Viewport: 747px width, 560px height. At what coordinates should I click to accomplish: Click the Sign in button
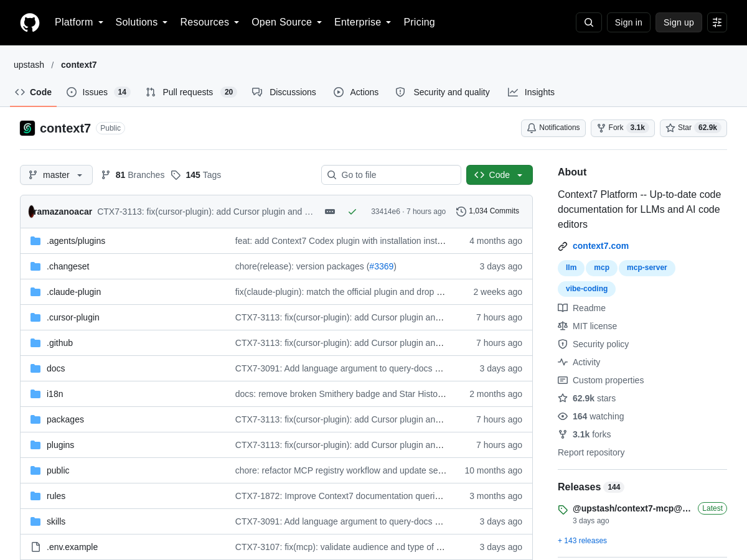pos(629,22)
